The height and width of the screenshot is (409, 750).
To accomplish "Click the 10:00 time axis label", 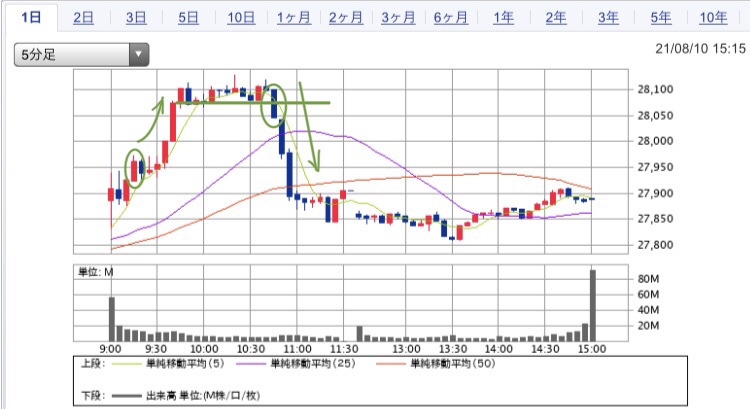I will click(204, 349).
